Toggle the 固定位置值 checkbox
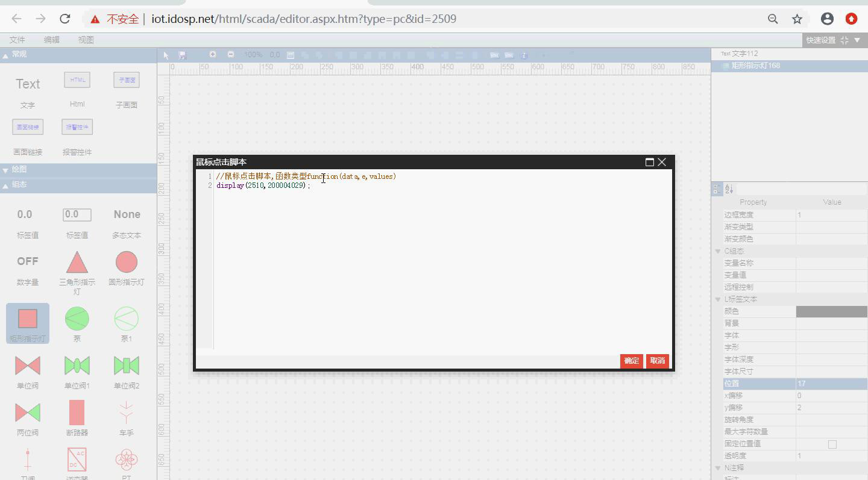 tap(832, 444)
